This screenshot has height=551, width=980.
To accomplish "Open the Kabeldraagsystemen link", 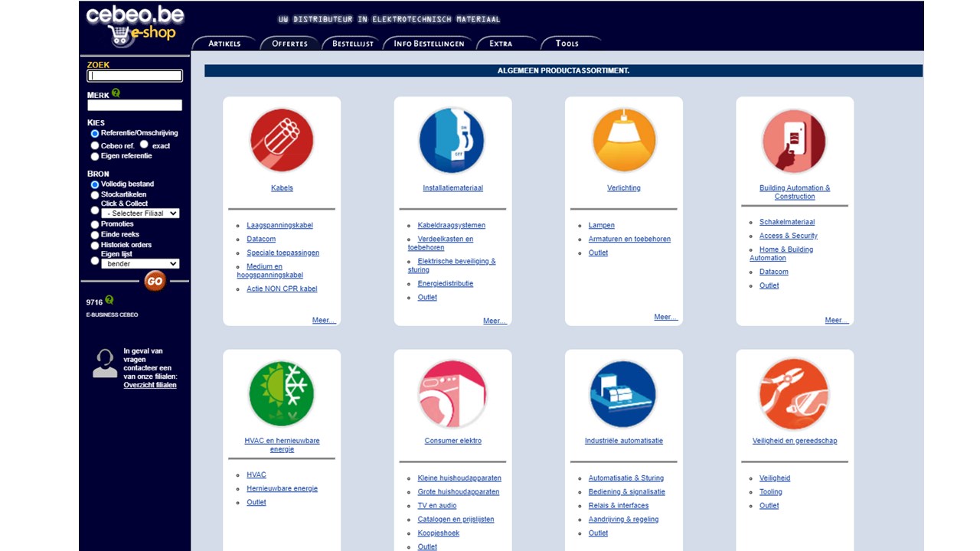I will (x=451, y=225).
